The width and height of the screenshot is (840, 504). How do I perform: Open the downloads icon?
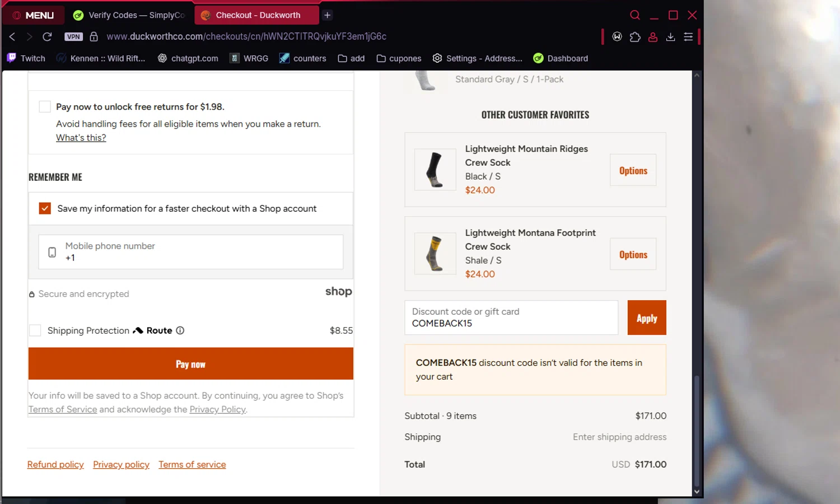point(670,36)
